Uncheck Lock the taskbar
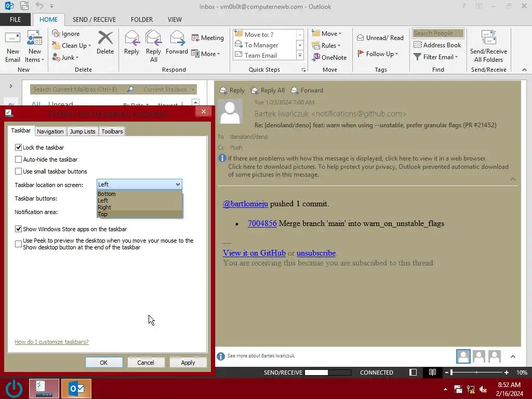Screen dimensions: 532x399 [x=18, y=147]
